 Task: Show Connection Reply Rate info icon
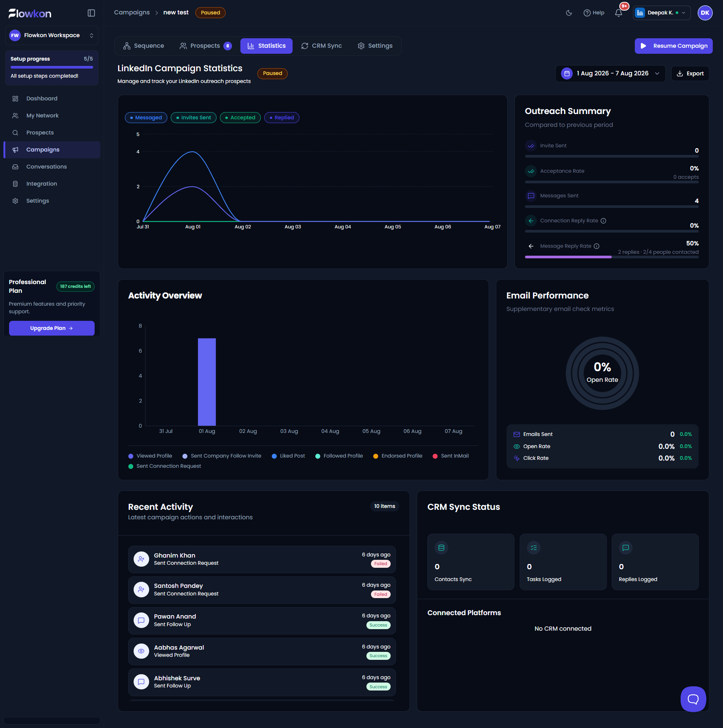click(603, 221)
